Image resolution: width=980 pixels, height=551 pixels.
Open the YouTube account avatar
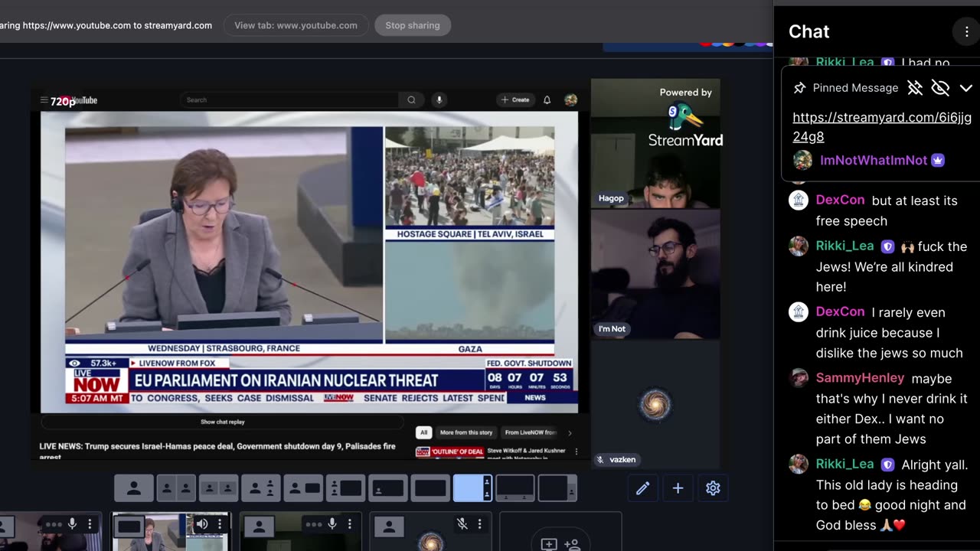tap(570, 99)
